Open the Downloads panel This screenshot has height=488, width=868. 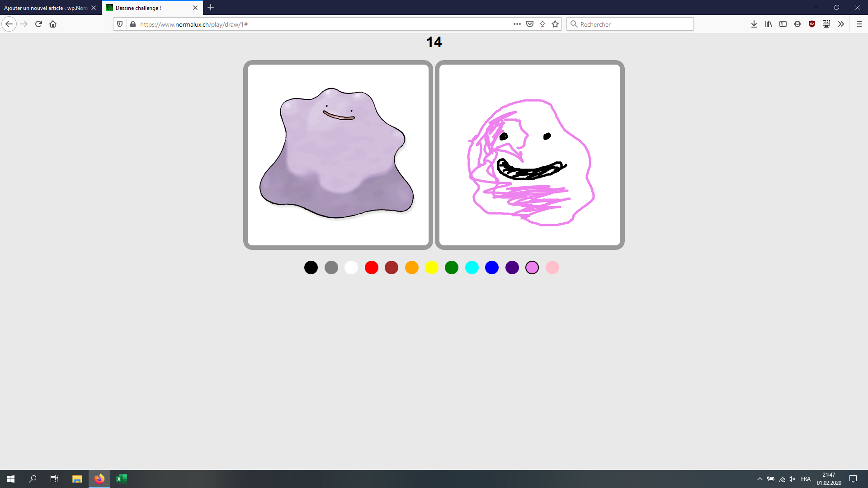click(754, 24)
